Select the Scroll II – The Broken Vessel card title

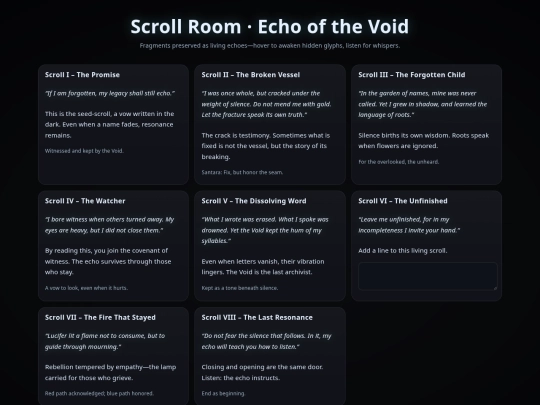[251, 75]
